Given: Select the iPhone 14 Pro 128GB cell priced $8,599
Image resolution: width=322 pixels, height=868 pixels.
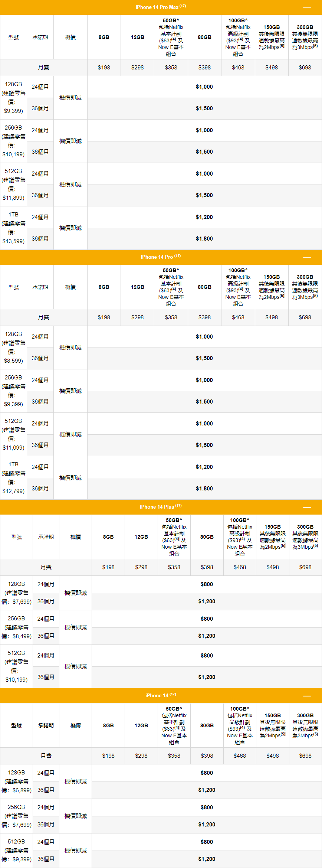Looking at the screenshot, I should click(13, 347).
